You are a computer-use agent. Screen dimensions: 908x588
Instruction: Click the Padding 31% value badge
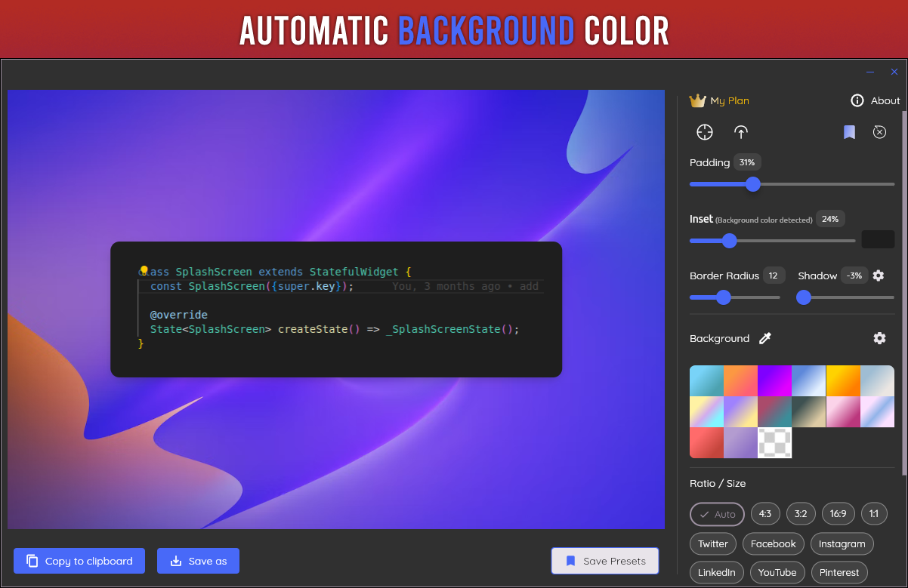(747, 162)
